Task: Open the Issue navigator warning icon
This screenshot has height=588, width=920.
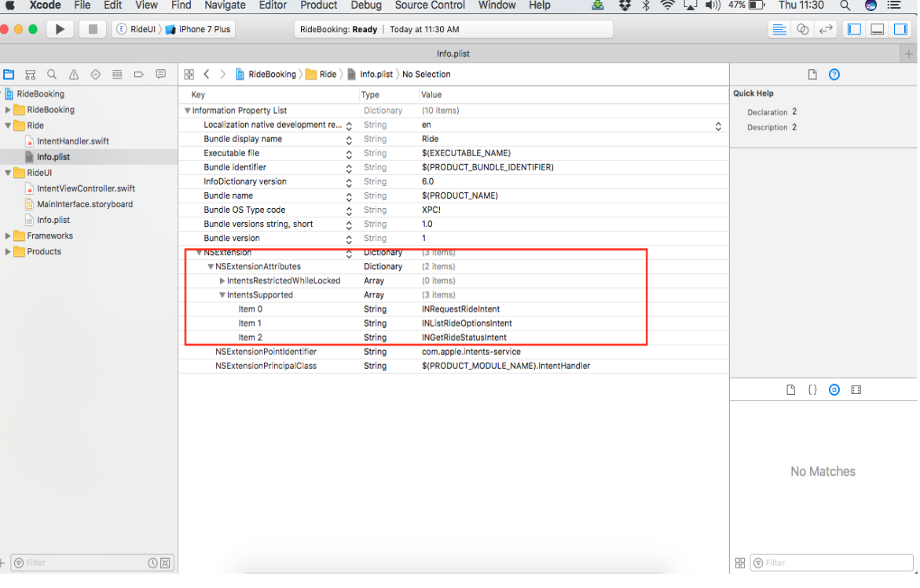Action: coord(73,75)
